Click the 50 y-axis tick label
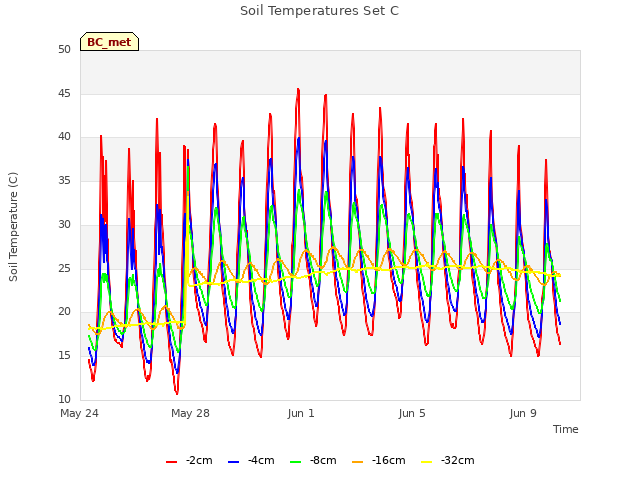 pyautogui.click(x=64, y=49)
